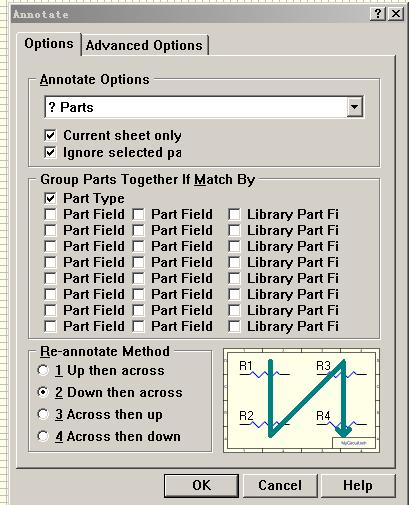The image size is (409, 505).
Task: Select the Options tab
Action: tap(49, 44)
